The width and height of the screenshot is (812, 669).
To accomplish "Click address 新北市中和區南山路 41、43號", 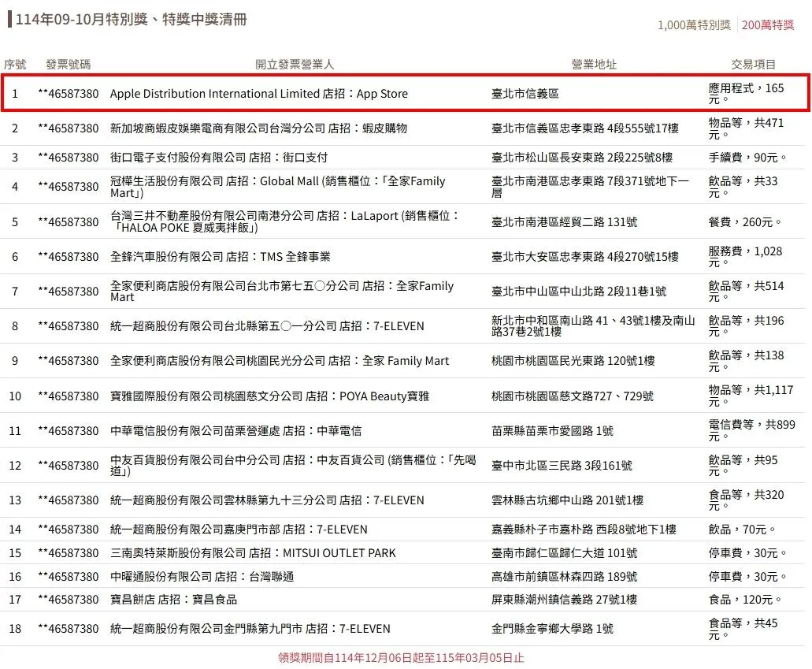I will tap(594, 326).
